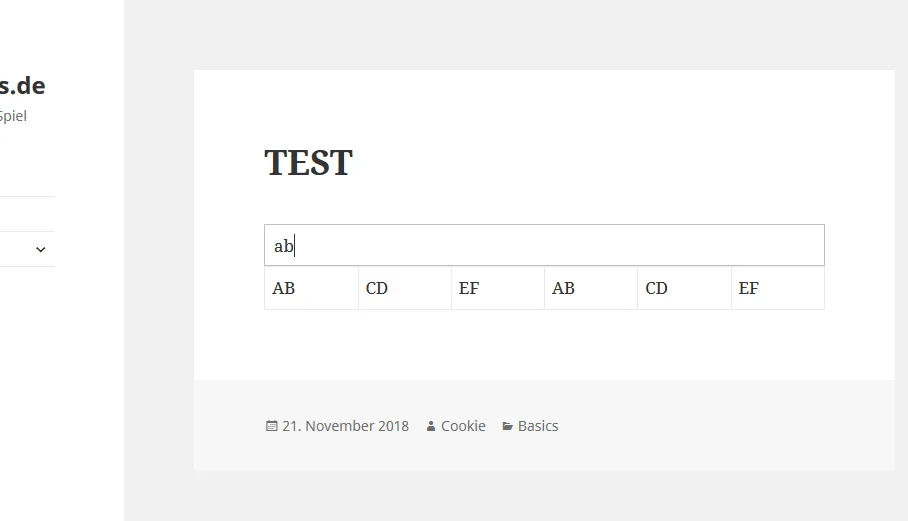Open the 21. November 2018 date link
Viewport: 908px width, 521px height.
tap(345, 426)
